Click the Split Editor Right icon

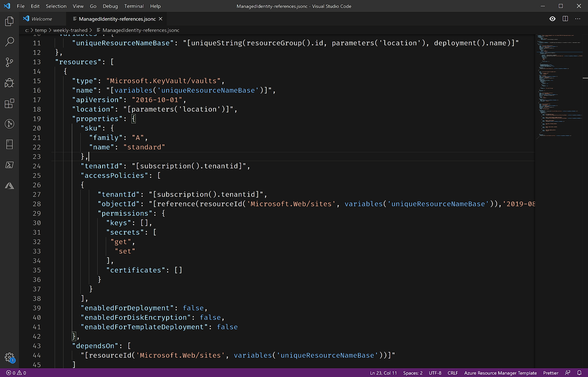coord(565,19)
